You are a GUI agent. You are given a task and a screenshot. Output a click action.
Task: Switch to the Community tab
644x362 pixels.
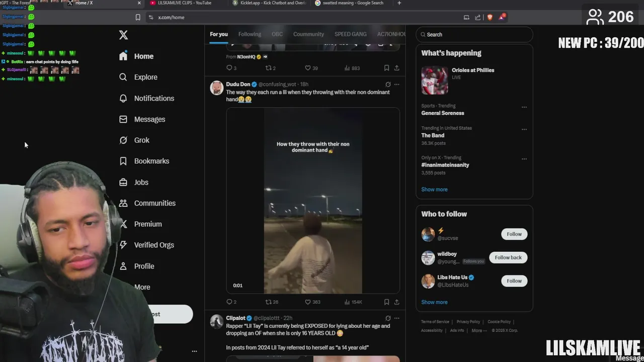point(308,34)
